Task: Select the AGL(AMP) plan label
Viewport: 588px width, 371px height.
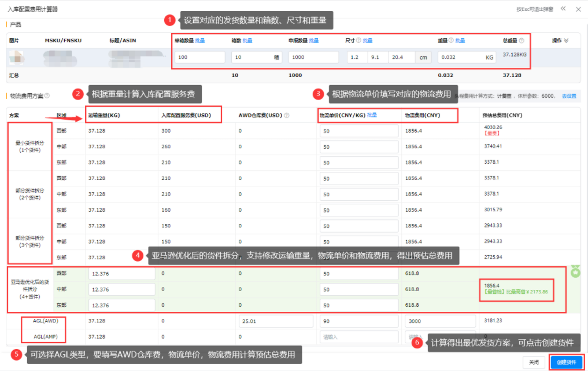Action: [x=45, y=337]
